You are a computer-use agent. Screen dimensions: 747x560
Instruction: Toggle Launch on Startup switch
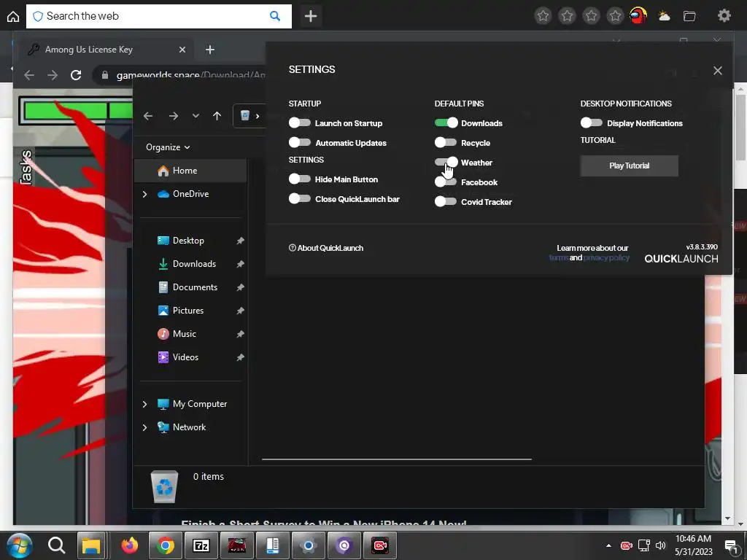click(299, 122)
